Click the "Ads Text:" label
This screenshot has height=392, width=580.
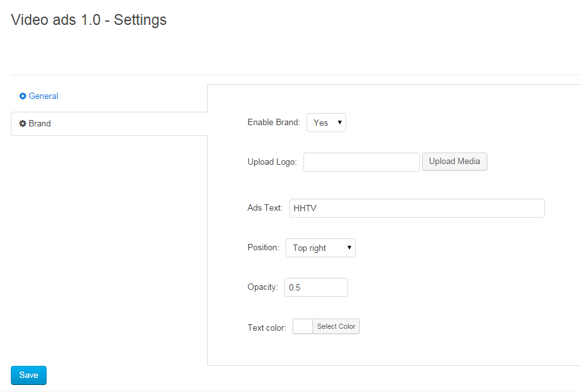coord(264,208)
